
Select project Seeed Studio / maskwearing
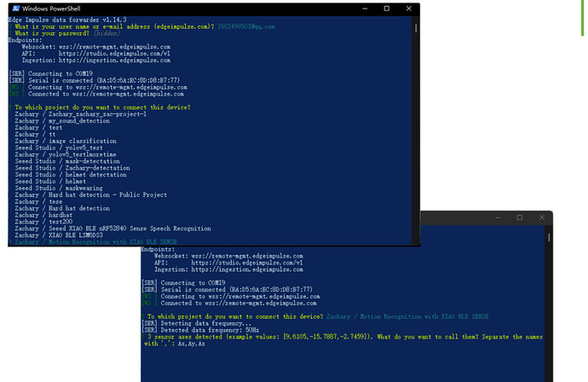(x=59, y=188)
